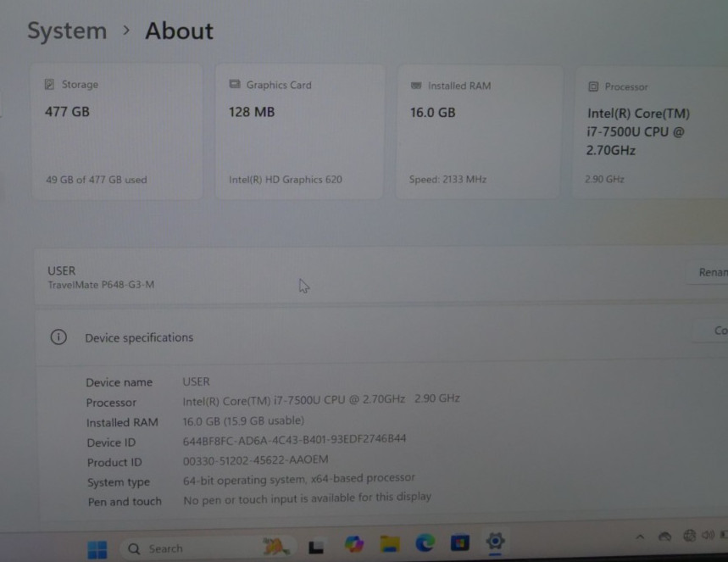
Task: Click the Installed RAM icon
Action: point(416,86)
